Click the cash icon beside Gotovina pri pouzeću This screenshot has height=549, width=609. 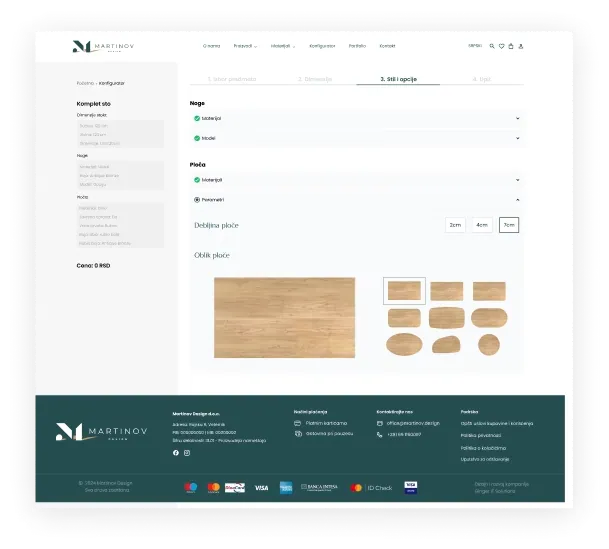298,433
